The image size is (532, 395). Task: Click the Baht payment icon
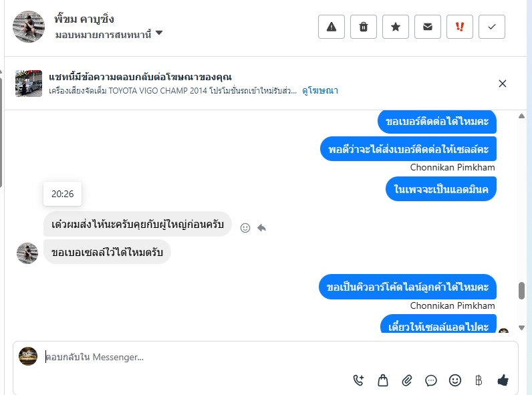pyautogui.click(x=479, y=380)
